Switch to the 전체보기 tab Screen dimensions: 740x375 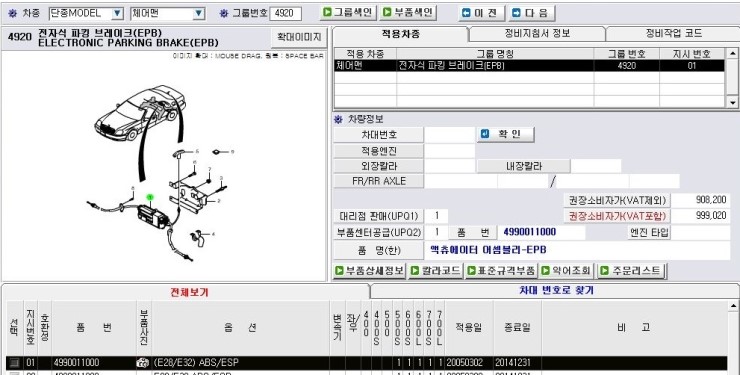click(189, 292)
